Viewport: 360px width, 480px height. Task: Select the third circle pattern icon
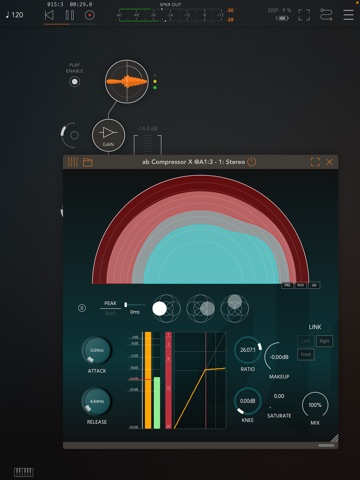pos(235,308)
